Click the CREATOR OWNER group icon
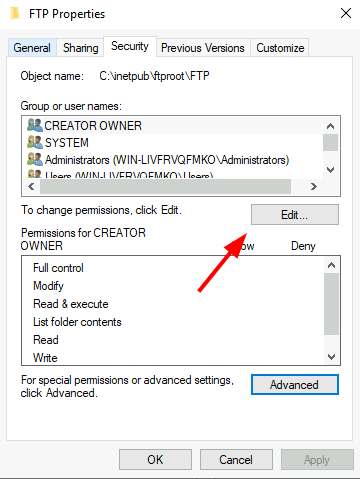This screenshot has width=360, height=479. (x=35, y=125)
